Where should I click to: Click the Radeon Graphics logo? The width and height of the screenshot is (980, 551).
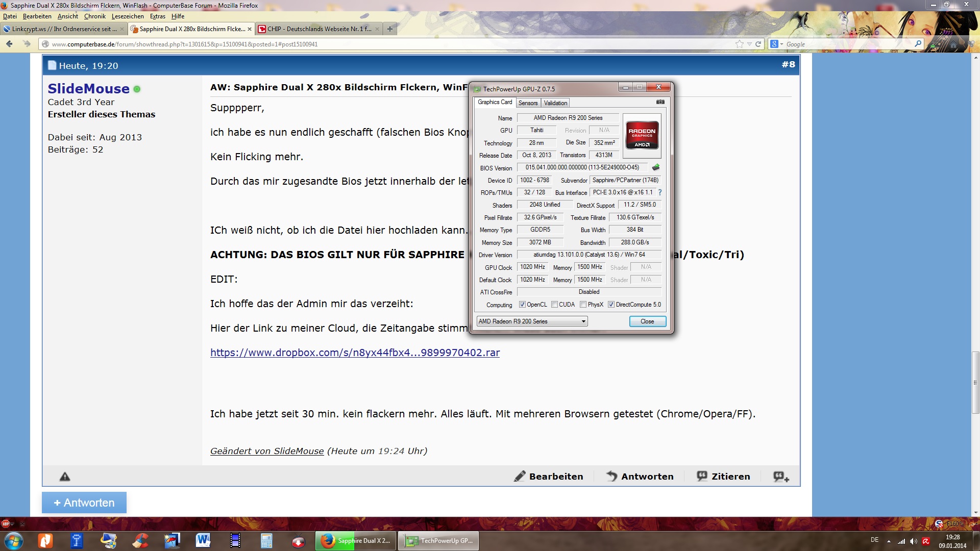642,135
